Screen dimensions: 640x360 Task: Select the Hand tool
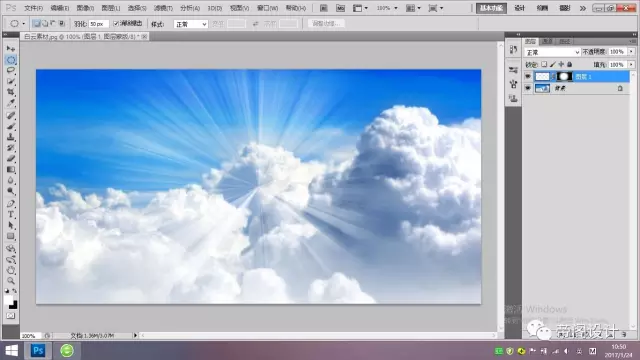tap(11, 270)
